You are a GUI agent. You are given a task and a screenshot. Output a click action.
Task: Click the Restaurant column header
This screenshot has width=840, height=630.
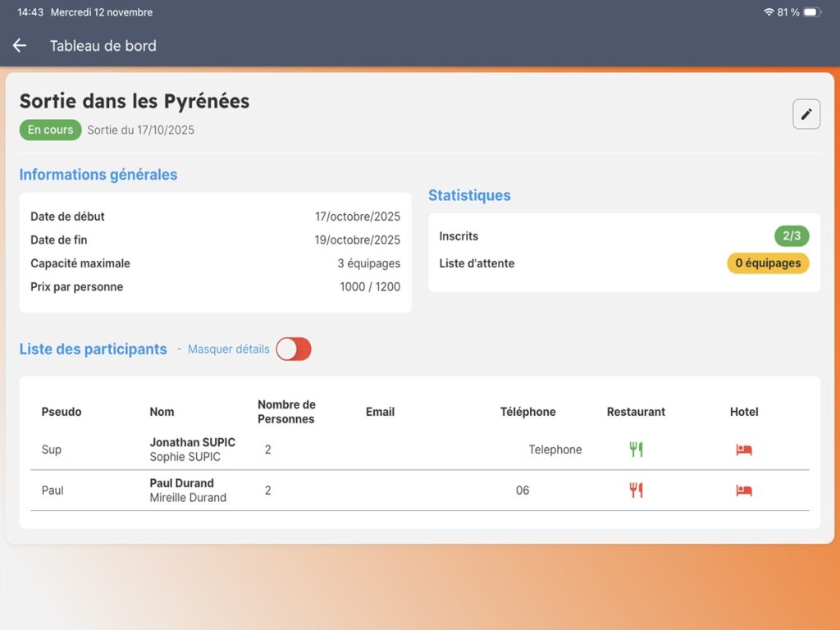[636, 412]
